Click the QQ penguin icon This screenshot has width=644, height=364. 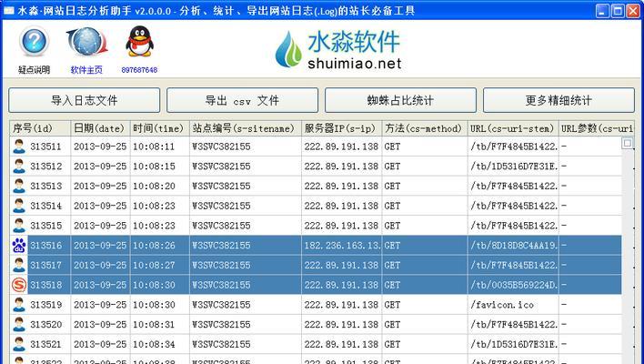pos(140,41)
